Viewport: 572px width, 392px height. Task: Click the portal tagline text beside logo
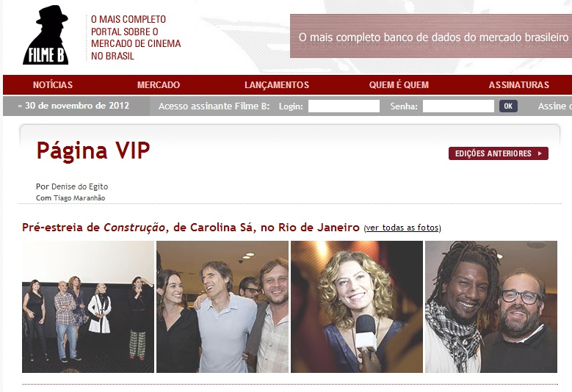pyautogui.click(x=136, y=37)
